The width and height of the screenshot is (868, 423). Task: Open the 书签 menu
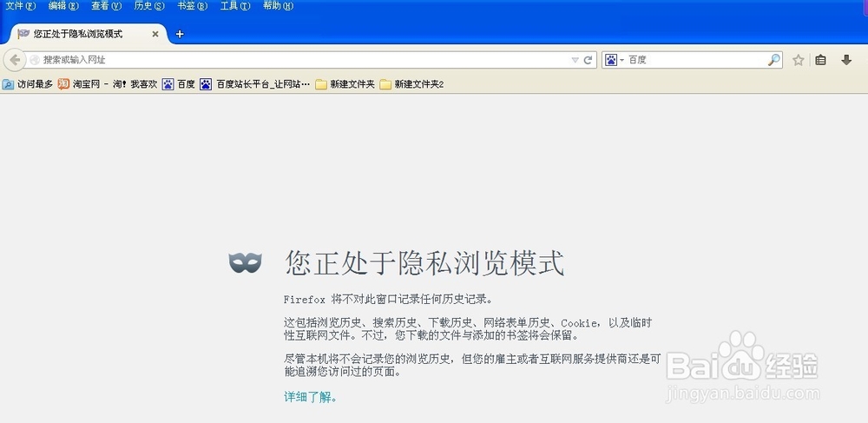pyautogui.click(x=193, y=6)
